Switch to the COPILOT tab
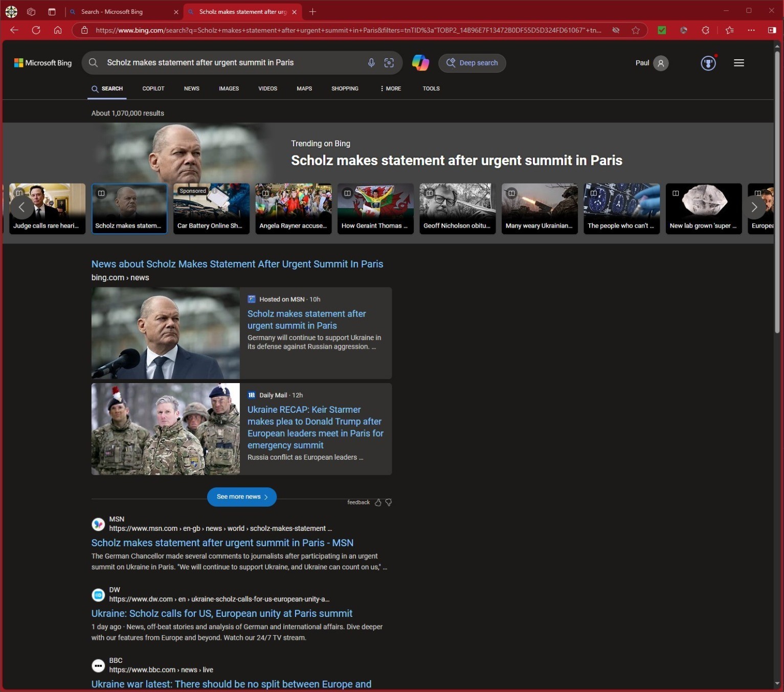The height and width of the screenshot is (692, 784). [x=153, y=88]
